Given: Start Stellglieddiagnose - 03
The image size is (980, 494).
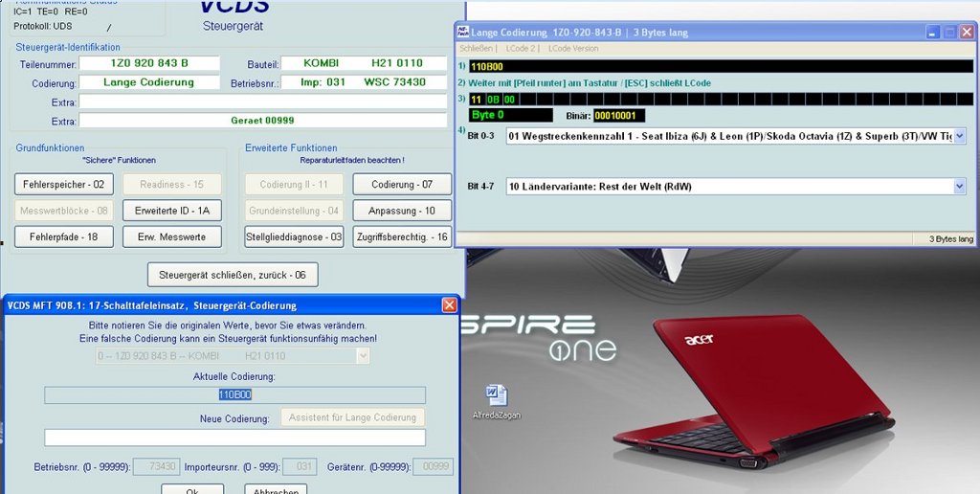Looking at the screenshot, I should [294, 237].
